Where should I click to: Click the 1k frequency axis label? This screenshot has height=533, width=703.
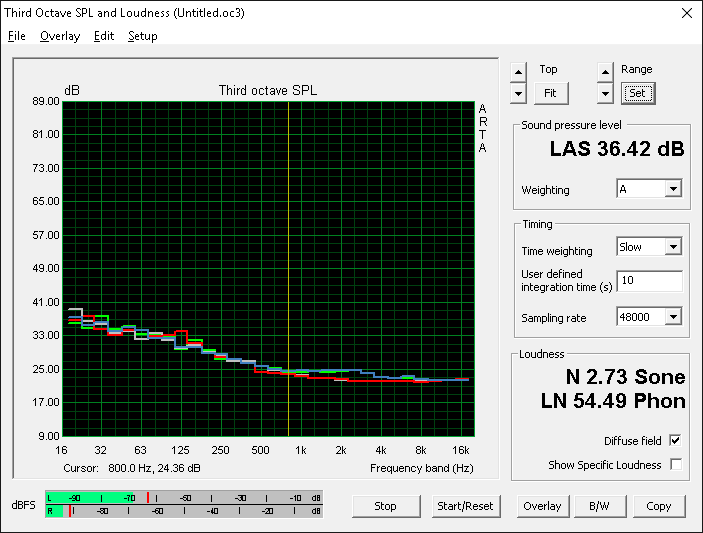pyautogui.click(x=301, y=450)
